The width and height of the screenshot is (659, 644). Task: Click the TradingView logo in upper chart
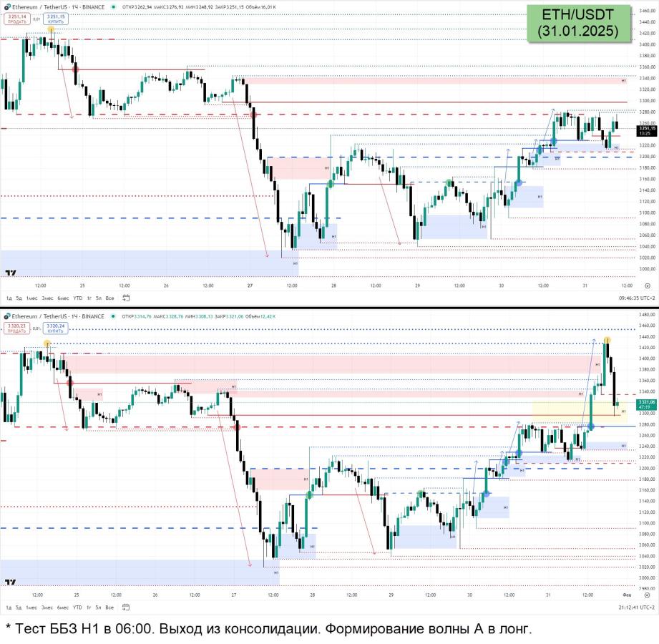click(10, 273)
